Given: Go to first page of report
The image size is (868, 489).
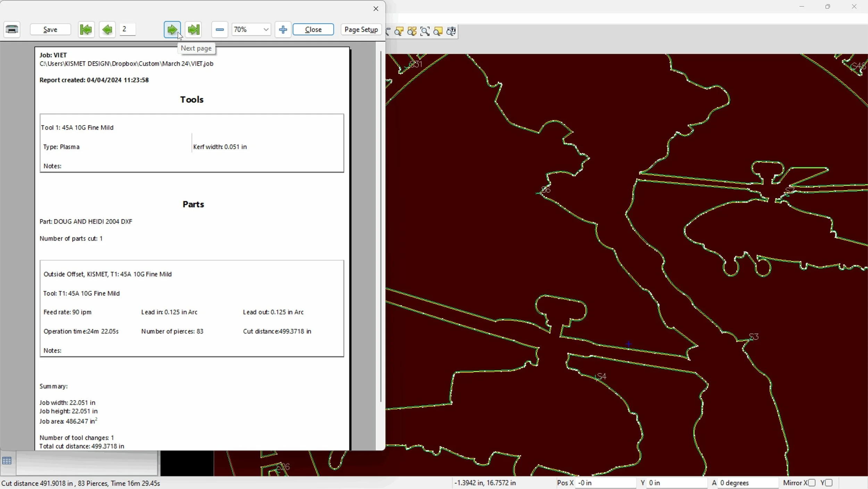Looking at the screenshot, I should [x=86, y=30].
